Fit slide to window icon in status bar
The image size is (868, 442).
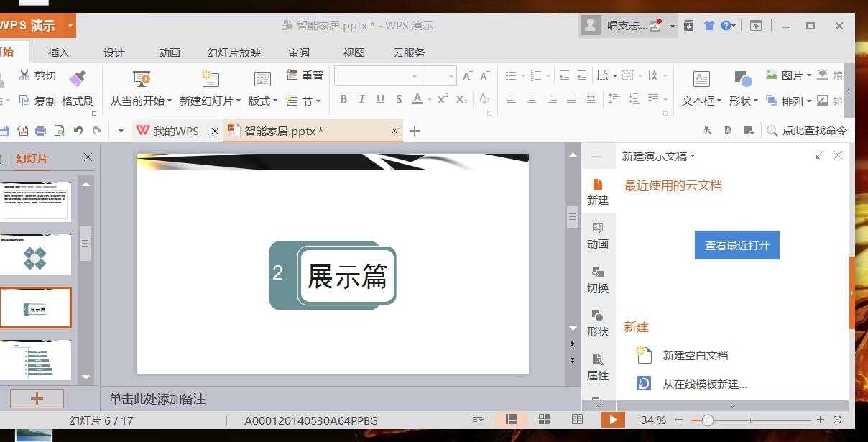coord(837,420)
